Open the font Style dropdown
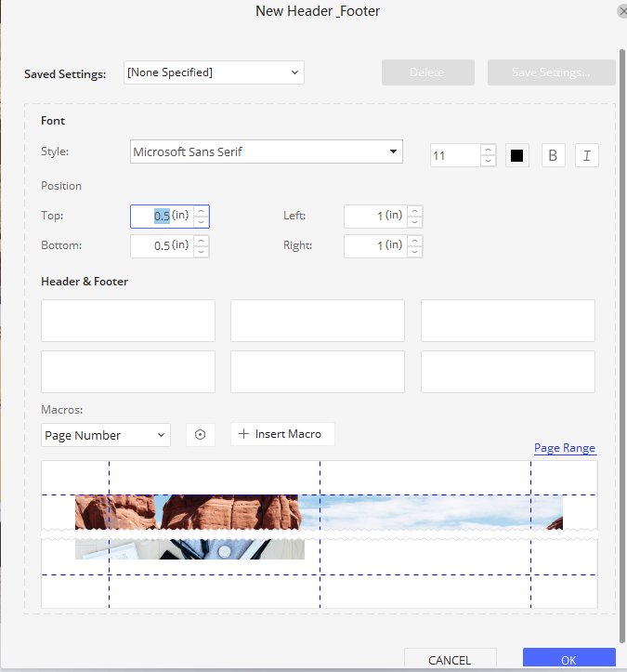This screenshot has height=672, width=627. [266, 152]
